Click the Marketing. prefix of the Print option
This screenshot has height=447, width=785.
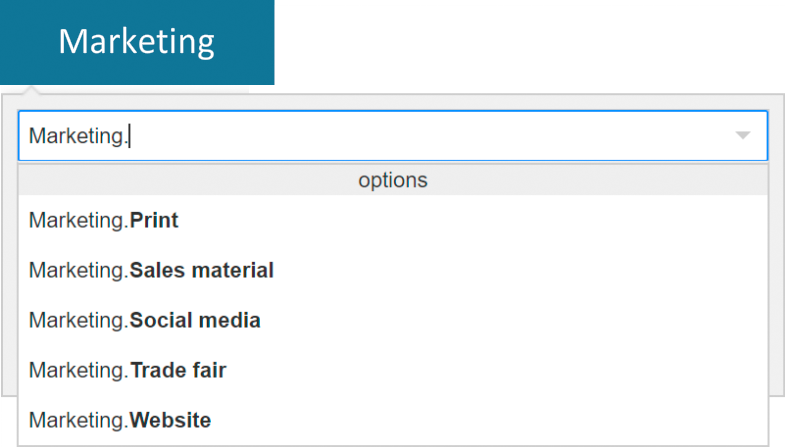[78, 220]
